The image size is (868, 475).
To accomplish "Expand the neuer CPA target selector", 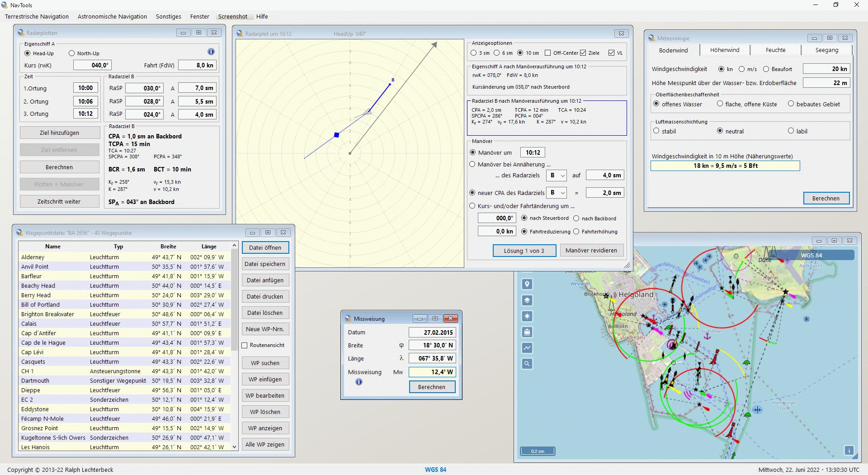I will [557, 192].
